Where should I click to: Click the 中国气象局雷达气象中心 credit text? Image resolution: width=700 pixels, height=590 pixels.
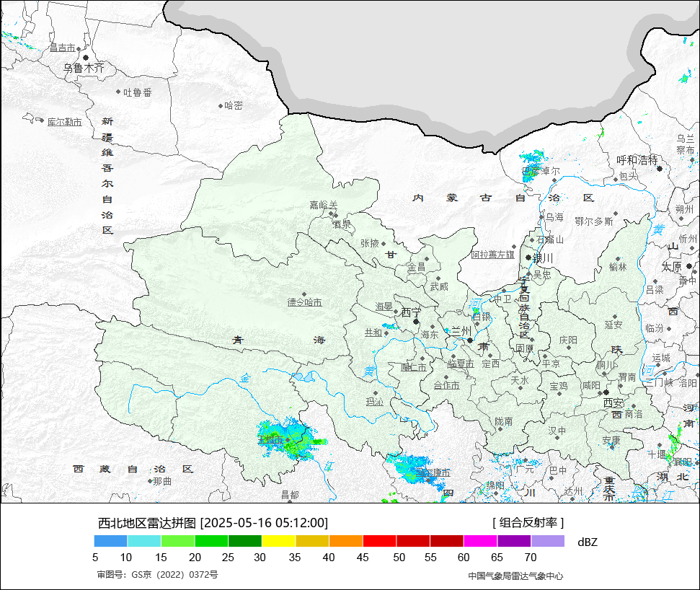[515, 576]
